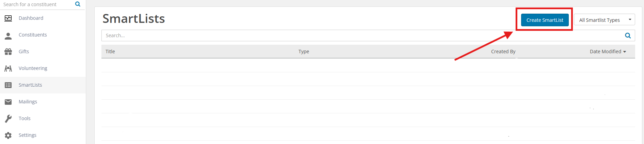Click the Volunteering people icon

click(8, 69)
